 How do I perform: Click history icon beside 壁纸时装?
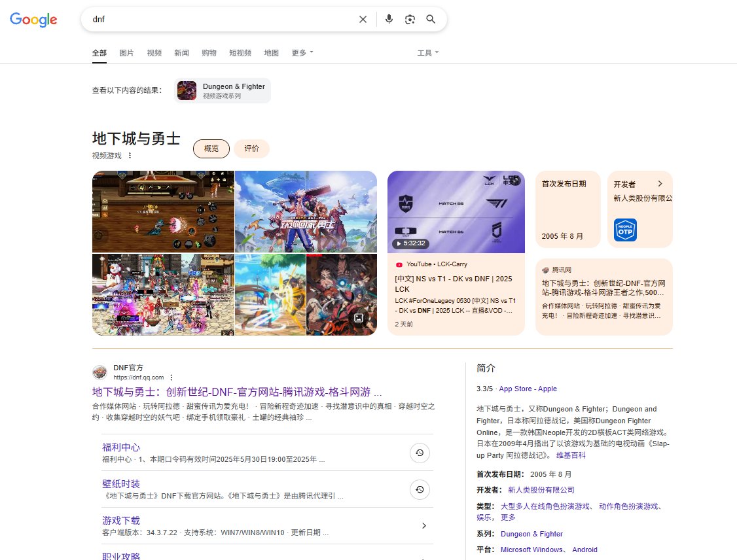pyautogui.click(x=420, y=489)
